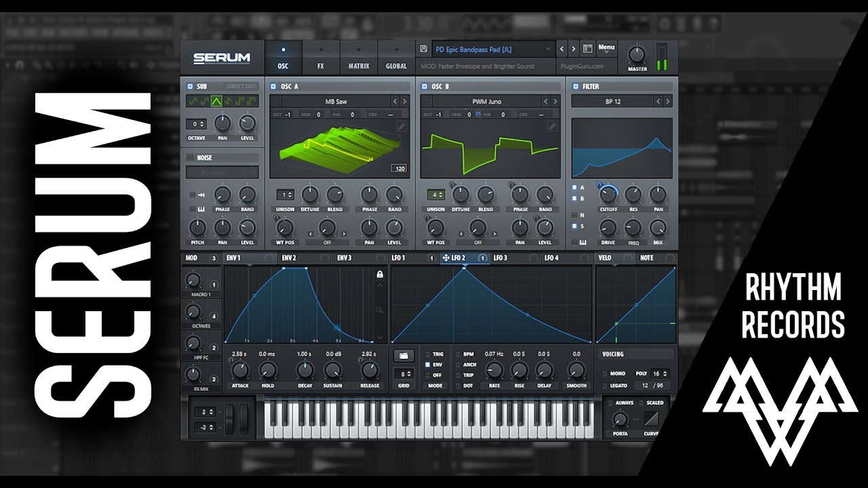Open OSC A warp mode OFF selector

(328, 242)
